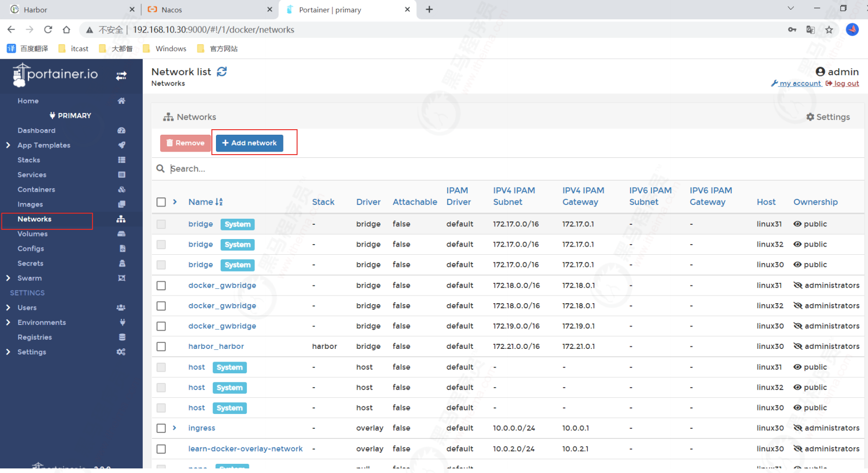Click the Home house icon in sidebar

[121, 101]
